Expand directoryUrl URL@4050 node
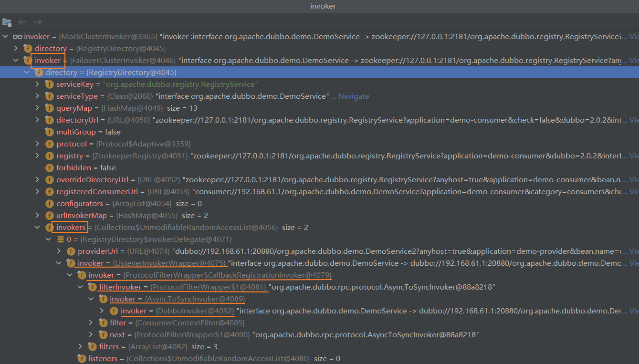 pyautogui.click(x=38, y=120)
